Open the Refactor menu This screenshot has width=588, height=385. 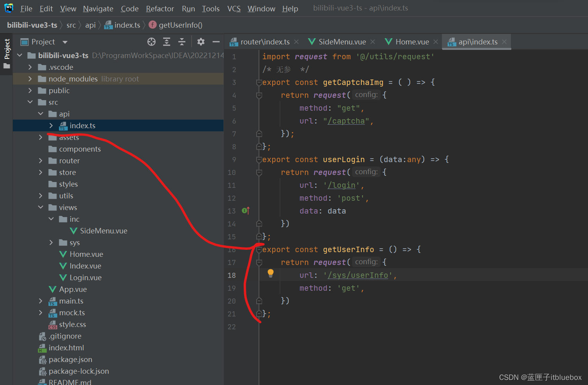pos(160,9)
